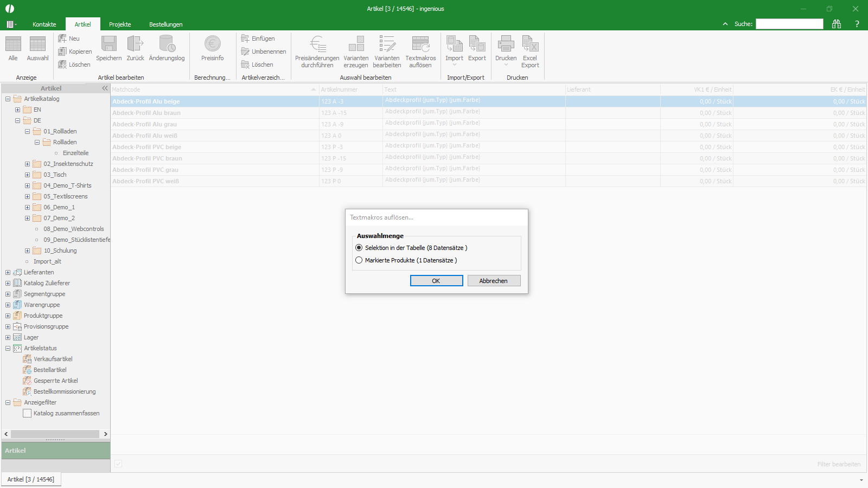Collapse the DE folder node

pos(17,120)
